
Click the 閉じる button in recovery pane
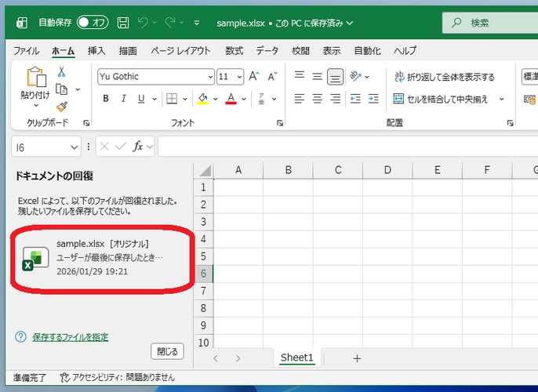pyautogui.click(x=167, y=350)
